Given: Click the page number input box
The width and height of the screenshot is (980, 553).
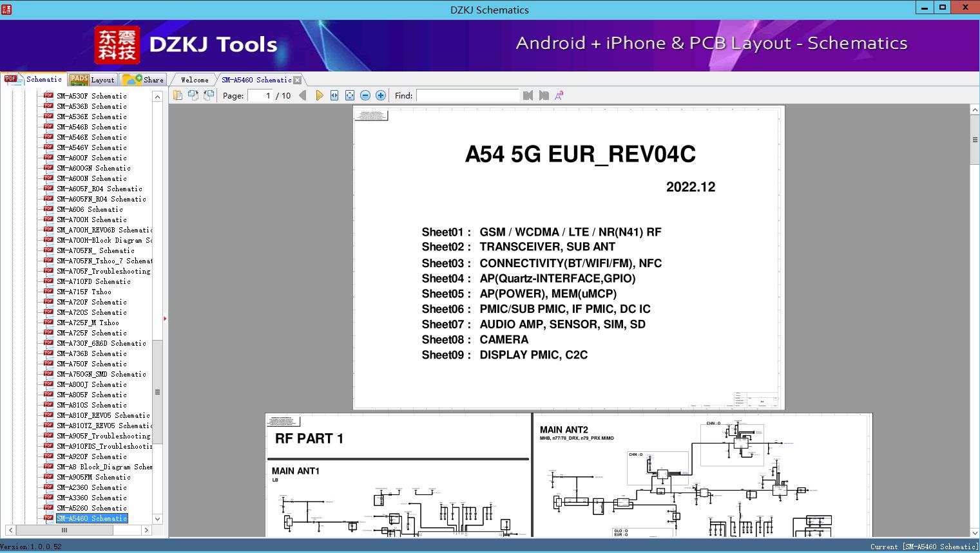Looking at the screenshot, I should [x=261, y=95].
